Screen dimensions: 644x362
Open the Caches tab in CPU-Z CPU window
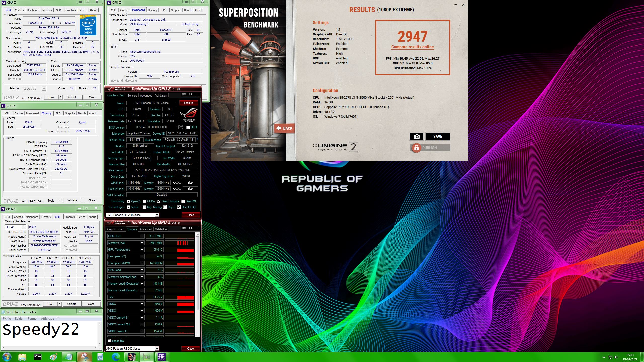(19, 10)
